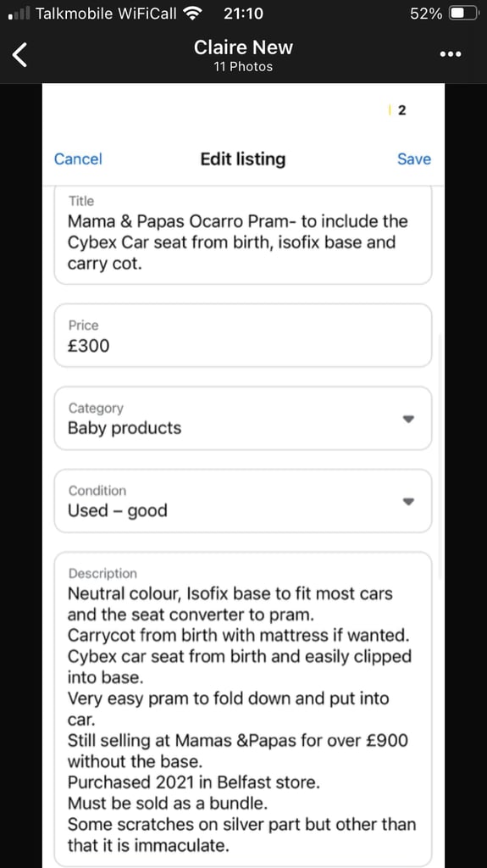
Task: Edit the Title text field
Action: click(242, 236)
